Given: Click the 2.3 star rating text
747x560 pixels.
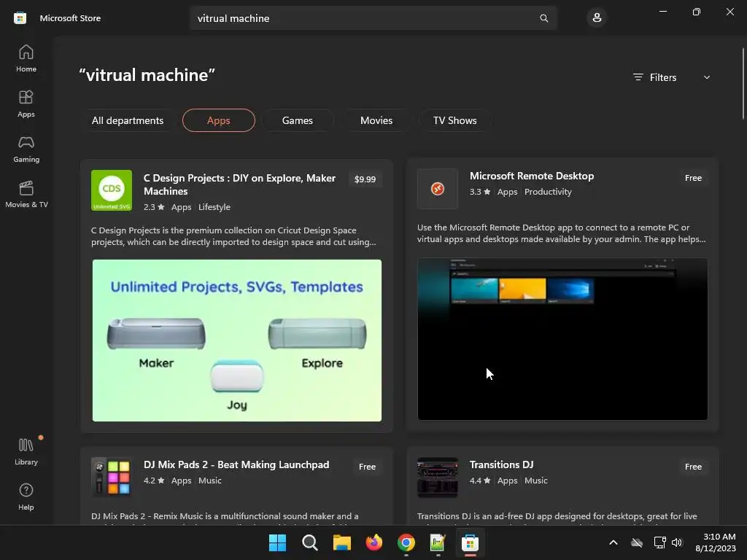Looking at the screenshot, I should pyautogui.click(x=154, y=206).
